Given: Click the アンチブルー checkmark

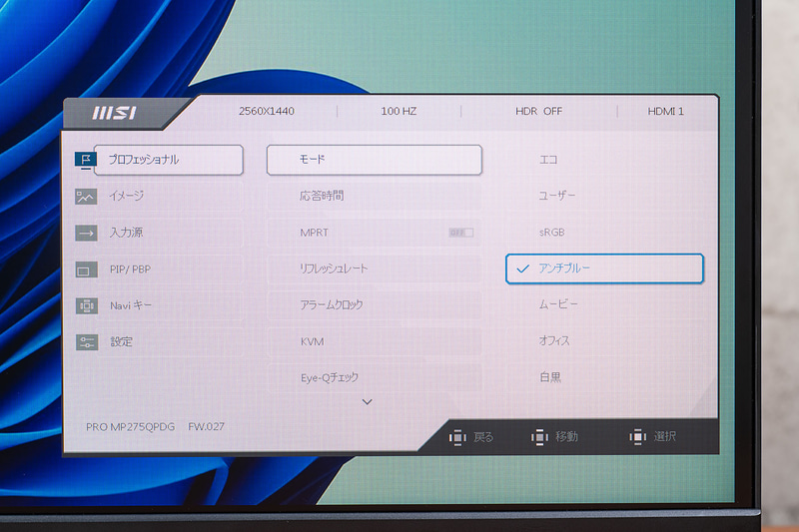Looking at the screenshot, I should tap(522, 268).
